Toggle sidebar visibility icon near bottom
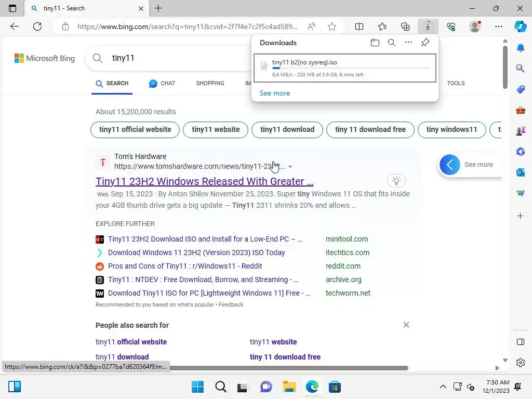 (521, 342)
